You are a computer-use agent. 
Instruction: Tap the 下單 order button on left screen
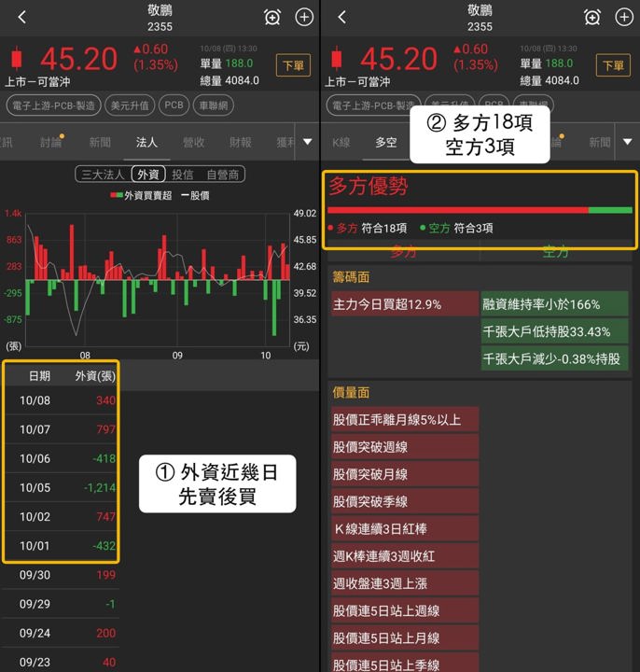coord(293,65)
